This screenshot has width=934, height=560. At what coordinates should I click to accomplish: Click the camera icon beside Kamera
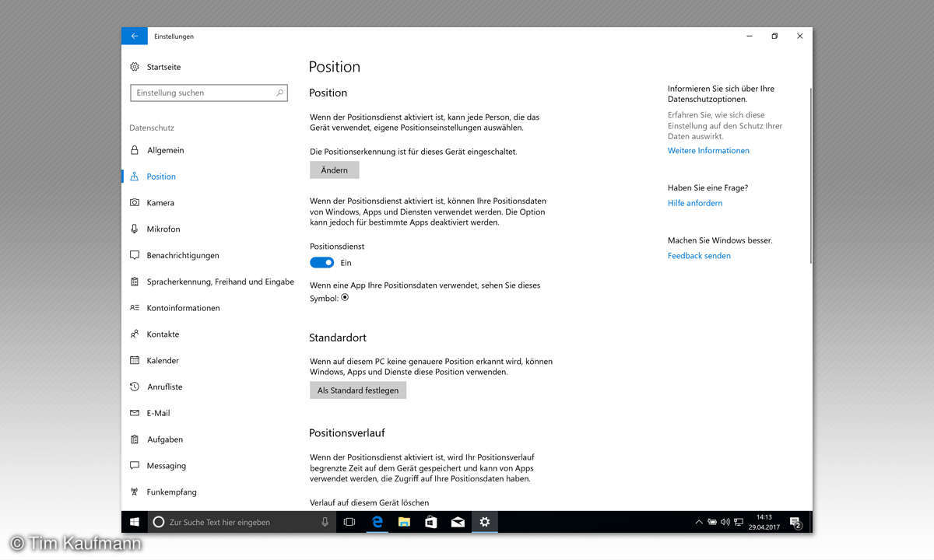tap(135, 203)
